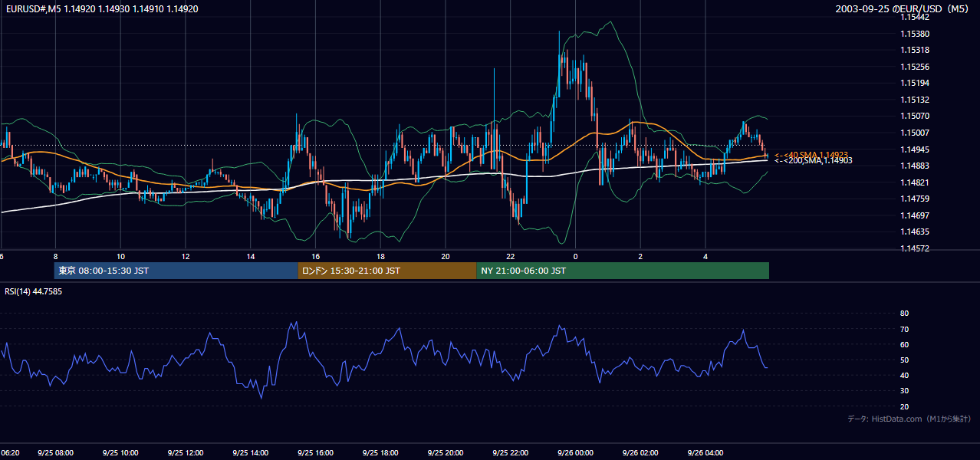
Task: Click price axis label 1.15070
Action: click(915, 117)
